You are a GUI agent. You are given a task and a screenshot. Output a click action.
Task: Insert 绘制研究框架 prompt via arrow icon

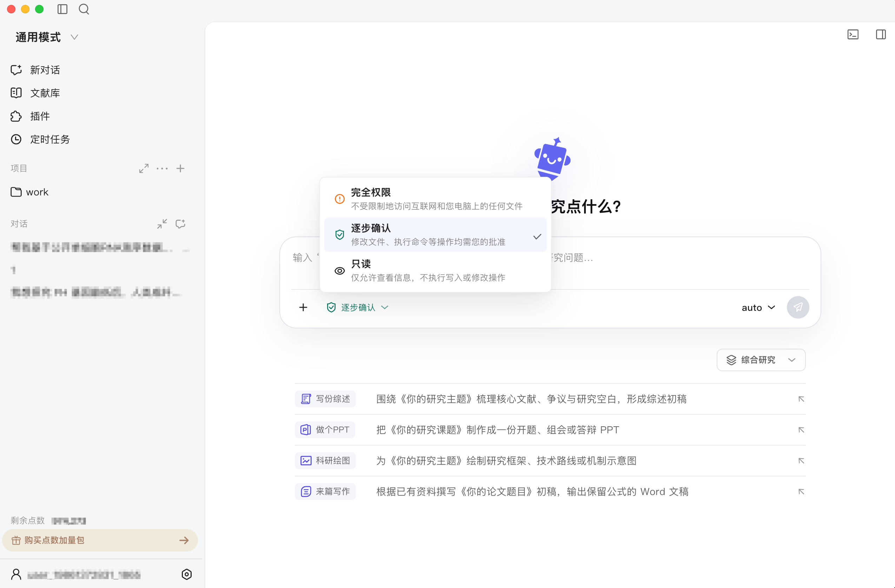coord(801,461)
